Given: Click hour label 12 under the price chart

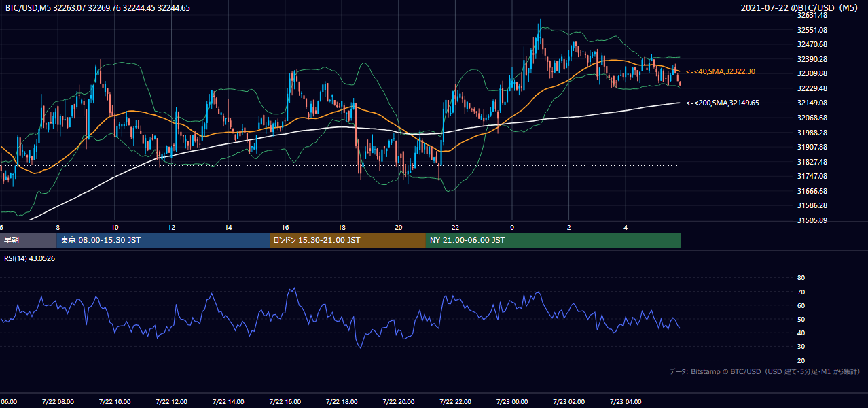Looking at the screenshot, I should (172, 227).
